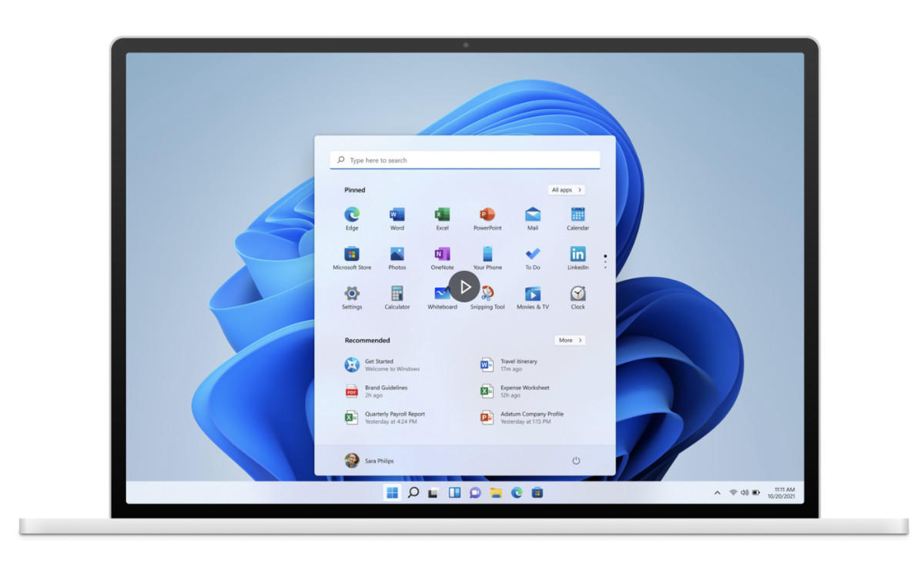Launch Edge from the taskbar
Viewport: 924px width, 567px height.
(517, 492)
